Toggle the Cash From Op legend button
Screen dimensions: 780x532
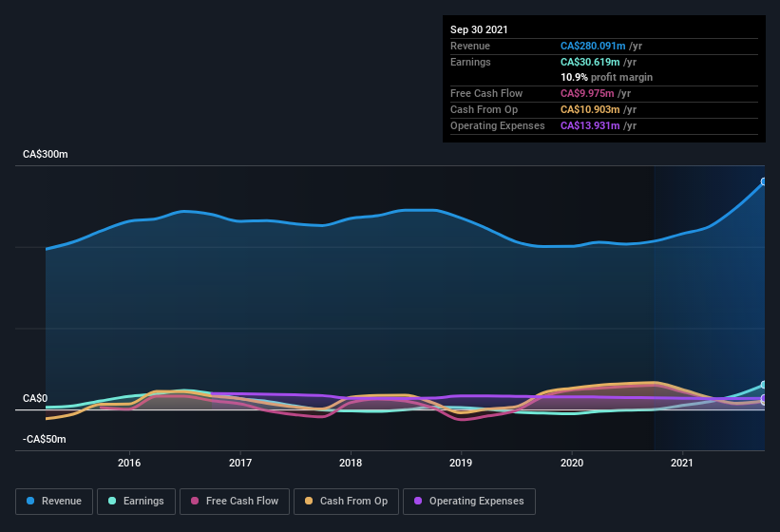pyautogui.click(x=346, y=502)
